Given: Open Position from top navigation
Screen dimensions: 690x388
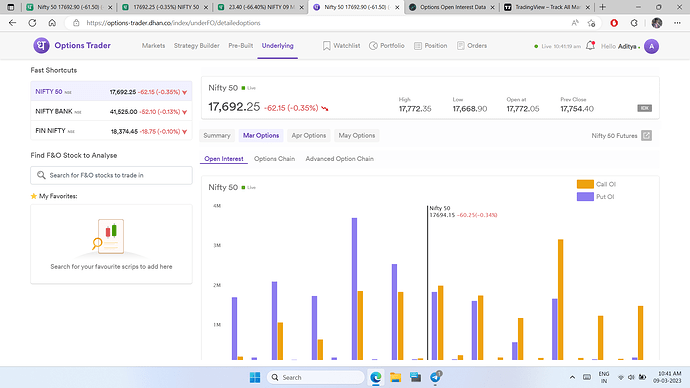Looking at the screenshot, I should click(x=430, y=46).
